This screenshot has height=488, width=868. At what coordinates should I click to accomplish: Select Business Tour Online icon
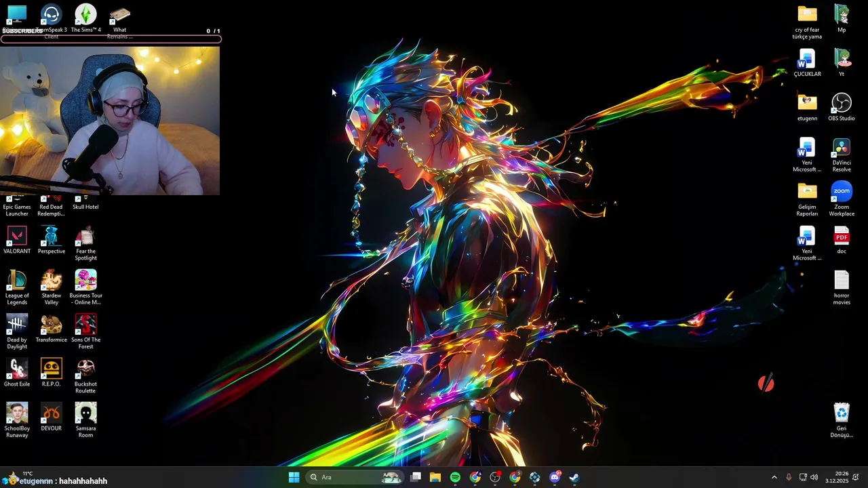[85, 281]
